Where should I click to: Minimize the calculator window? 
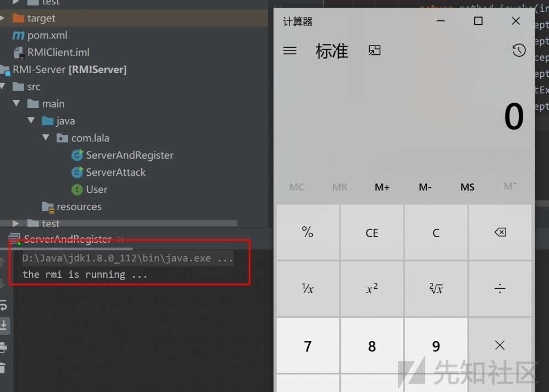pyautogui.click(x=441, y=21)
